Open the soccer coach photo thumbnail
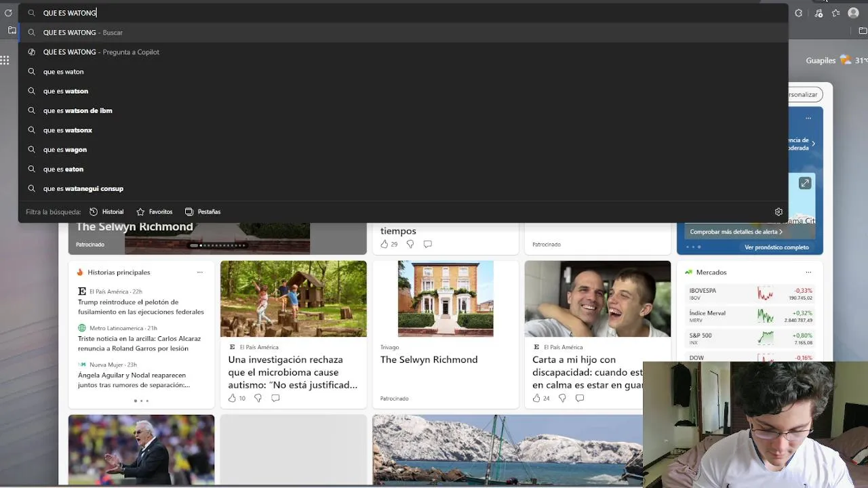This screenshot has height=488, width=868. [141, 449]
